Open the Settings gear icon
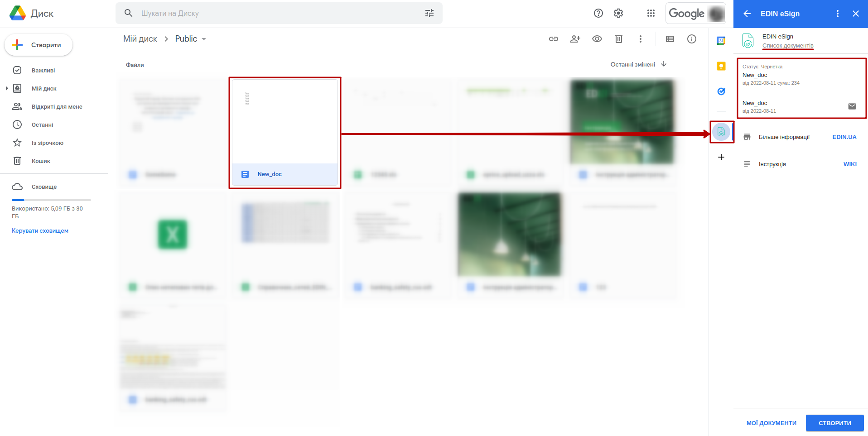 (618, 13)
